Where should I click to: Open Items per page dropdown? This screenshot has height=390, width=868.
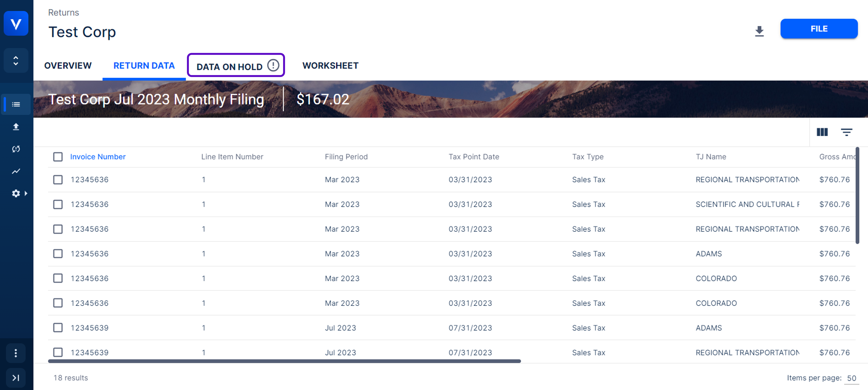pos(851,378)
